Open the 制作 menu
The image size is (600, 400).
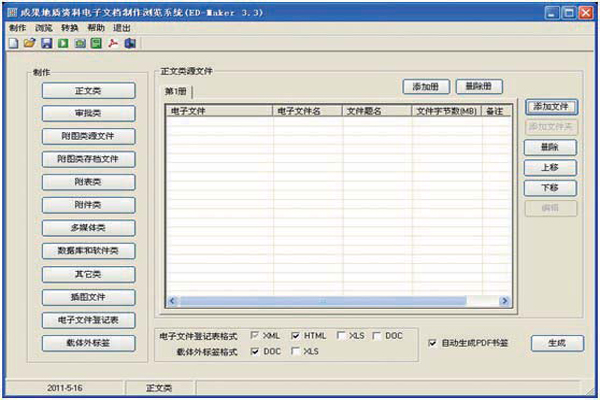click(17, 28)
